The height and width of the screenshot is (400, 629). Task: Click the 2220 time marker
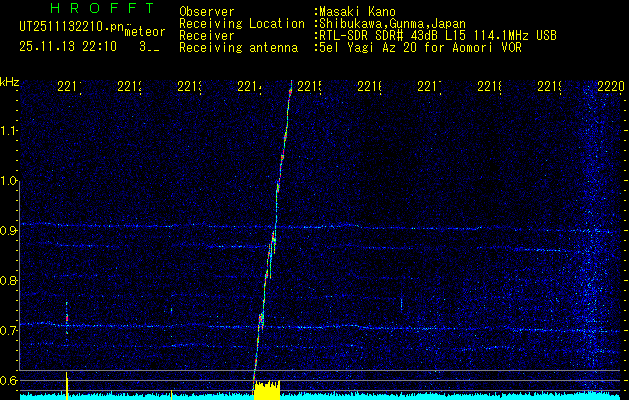[611, 88]
